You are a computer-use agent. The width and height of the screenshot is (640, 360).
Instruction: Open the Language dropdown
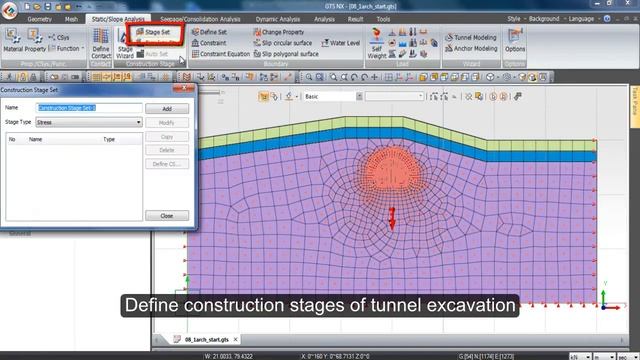pos(584,19)
